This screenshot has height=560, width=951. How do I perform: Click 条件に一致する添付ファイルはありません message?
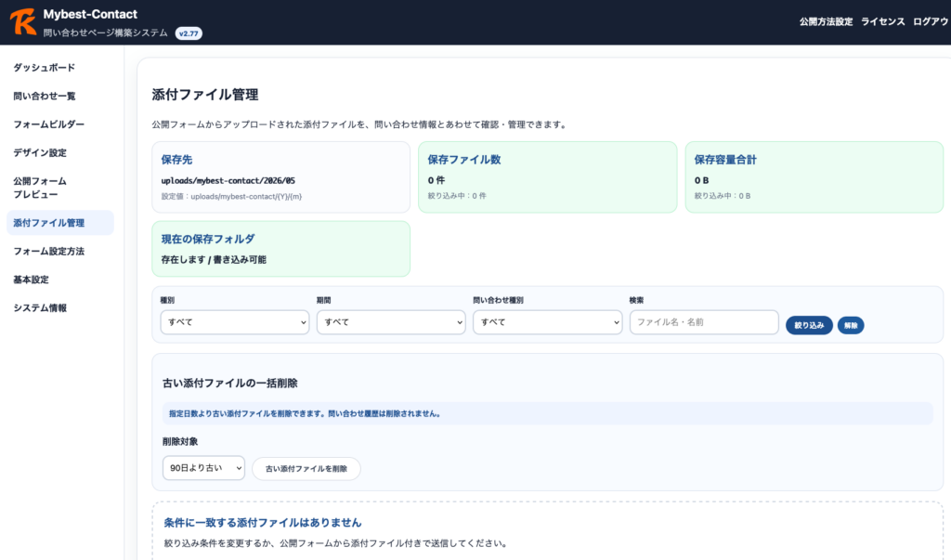coord(263,522)
